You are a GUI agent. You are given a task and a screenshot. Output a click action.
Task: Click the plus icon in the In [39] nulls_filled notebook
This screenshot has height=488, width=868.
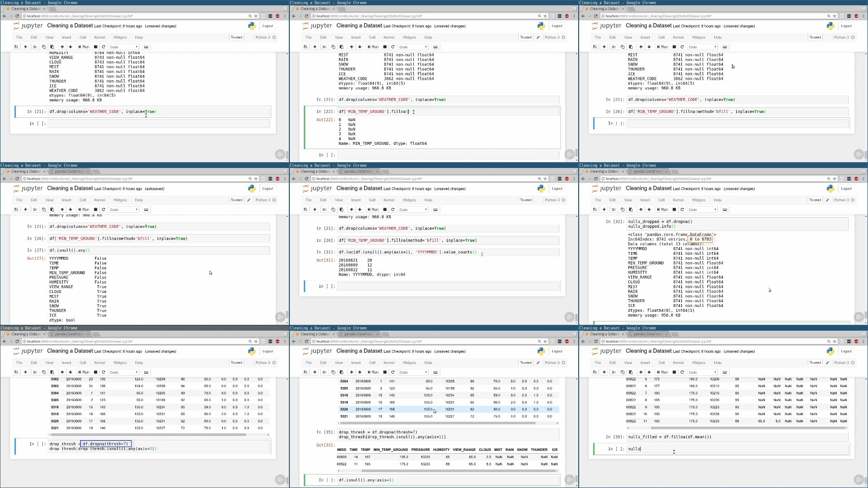coord(604,372)
